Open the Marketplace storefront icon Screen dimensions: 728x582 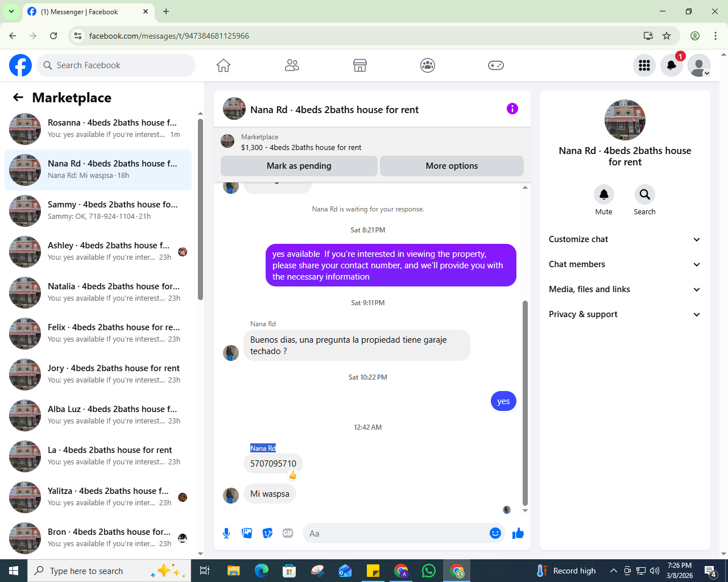coord(360,65)
